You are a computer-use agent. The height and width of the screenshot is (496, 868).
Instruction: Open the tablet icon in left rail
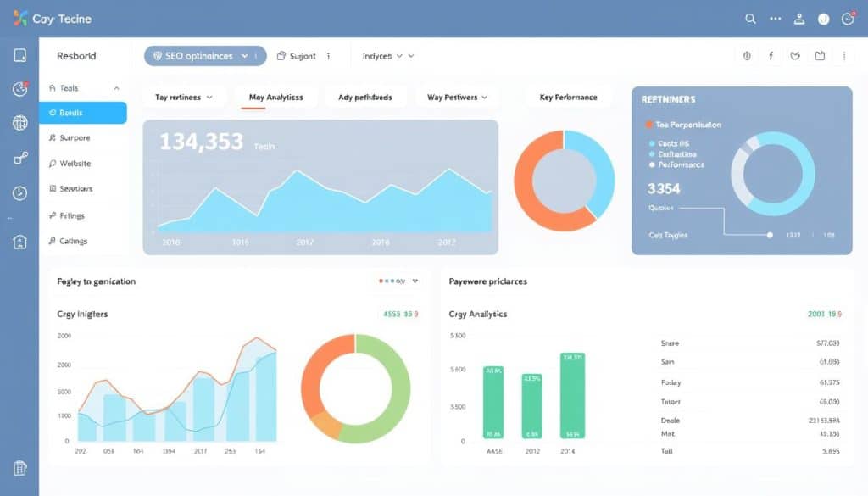click(x=20, y=55)
